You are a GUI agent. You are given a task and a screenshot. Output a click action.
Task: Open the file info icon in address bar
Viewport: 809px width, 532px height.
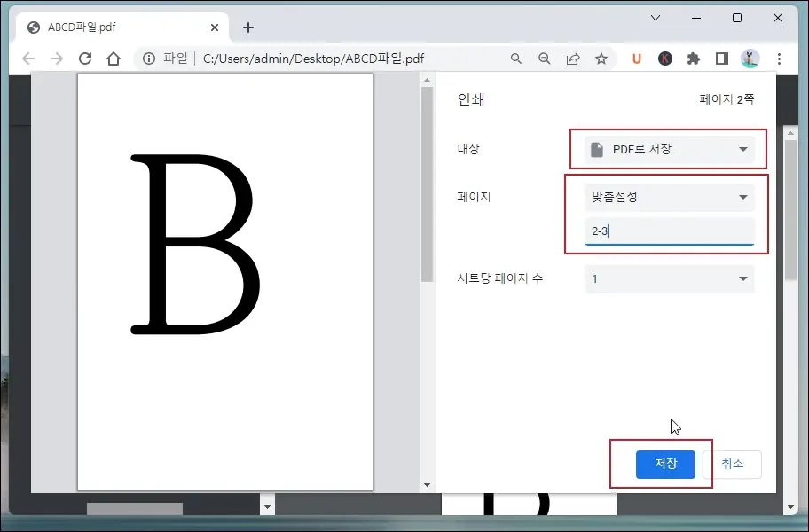tap(147, 59)
